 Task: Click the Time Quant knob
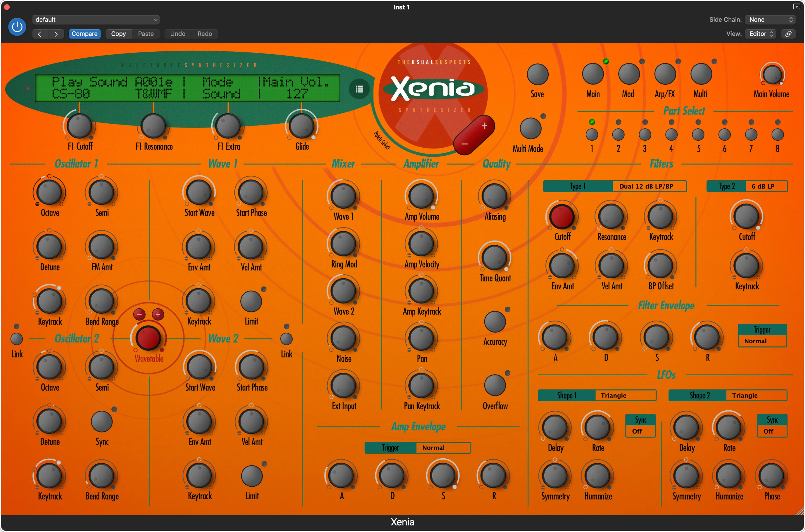(x=494, y=258)
